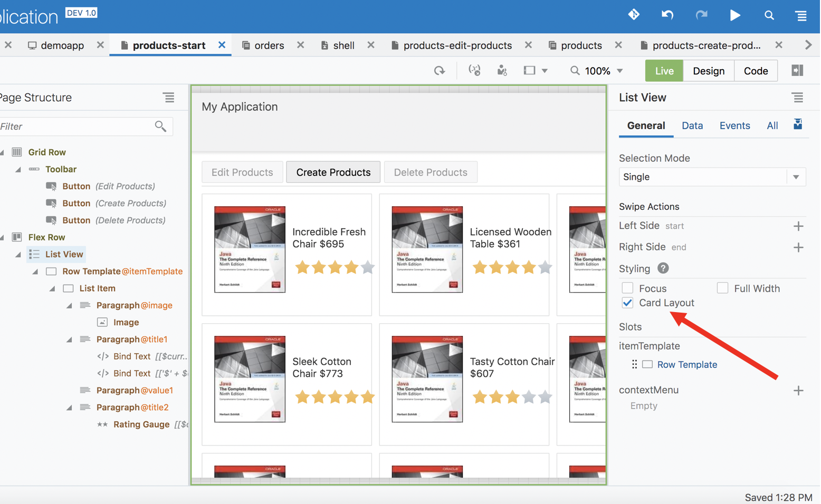Uncheck the Card Layout checkbox
This screenshot has width=821, height=504.
click(x=627, y=303)
